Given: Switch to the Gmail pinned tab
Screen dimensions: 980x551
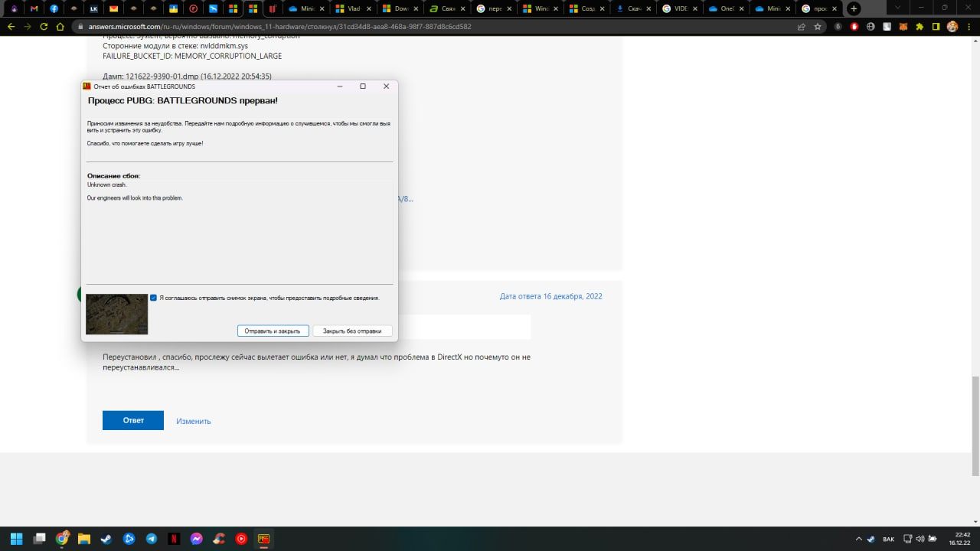Looking at the screenshot, I should point(34,8).
